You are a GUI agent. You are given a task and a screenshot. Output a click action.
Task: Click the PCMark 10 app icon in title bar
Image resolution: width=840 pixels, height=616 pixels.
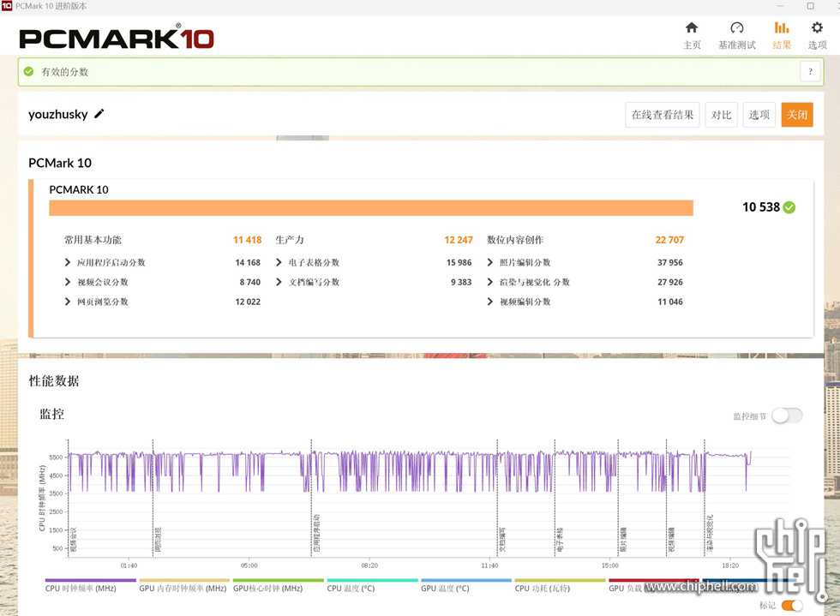pyautogui.click(x=7, y=6)
